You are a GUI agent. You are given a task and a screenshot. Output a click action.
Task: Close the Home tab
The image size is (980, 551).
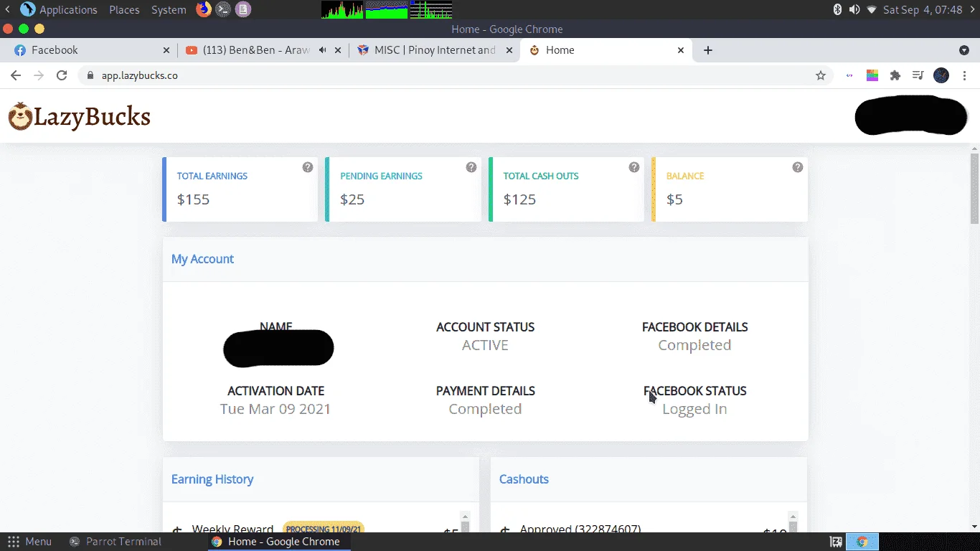click(681, 50)
